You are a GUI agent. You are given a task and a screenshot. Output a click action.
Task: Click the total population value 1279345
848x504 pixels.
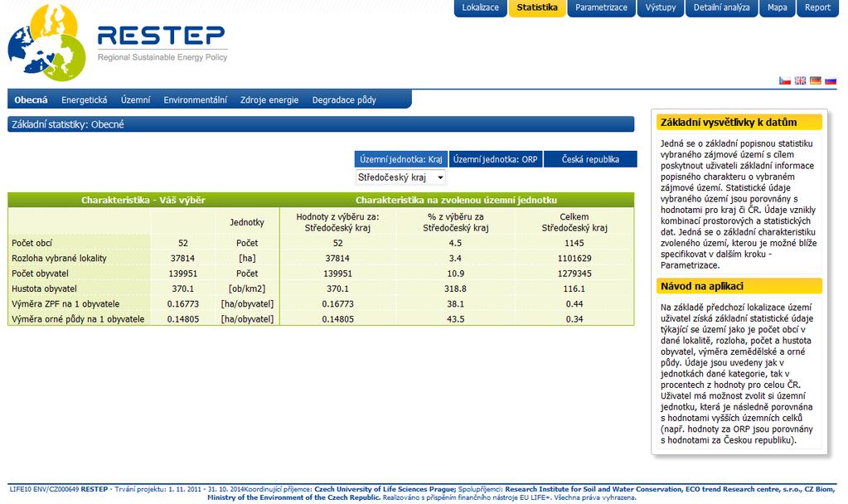pyautogui.click(x=574, y=274)
